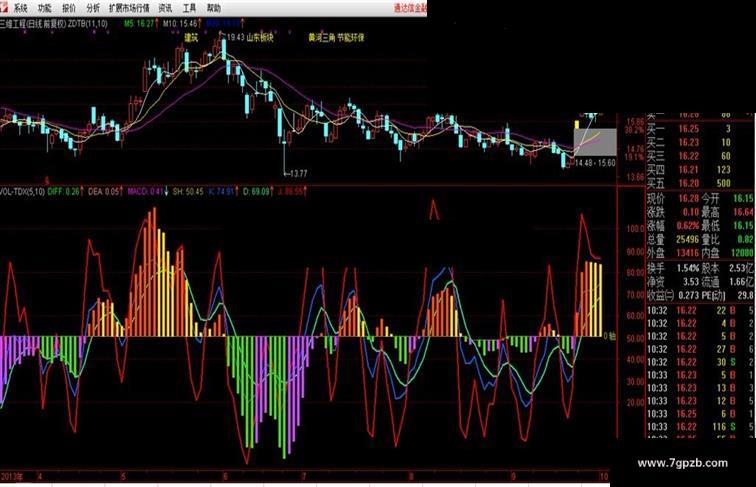Screen dimensions: 756x487
Task: Open the 扩展市场行情 menu
Action: click(129, 8)
